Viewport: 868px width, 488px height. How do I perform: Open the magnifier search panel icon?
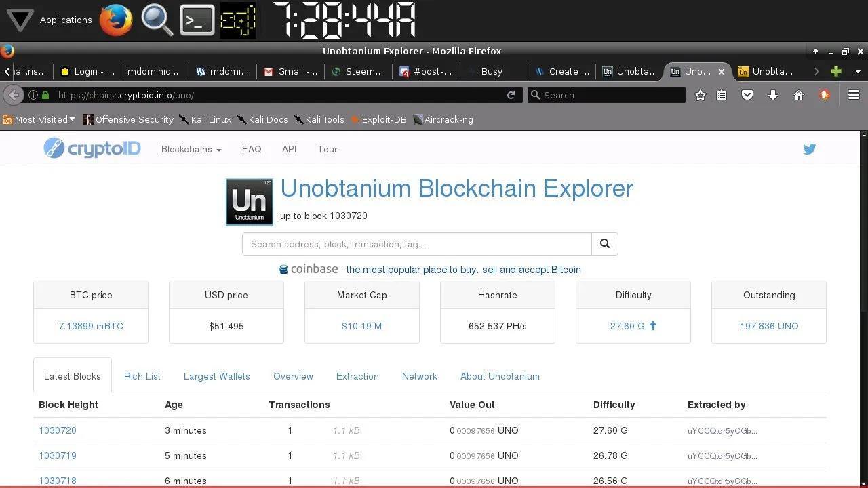point(157,20)
